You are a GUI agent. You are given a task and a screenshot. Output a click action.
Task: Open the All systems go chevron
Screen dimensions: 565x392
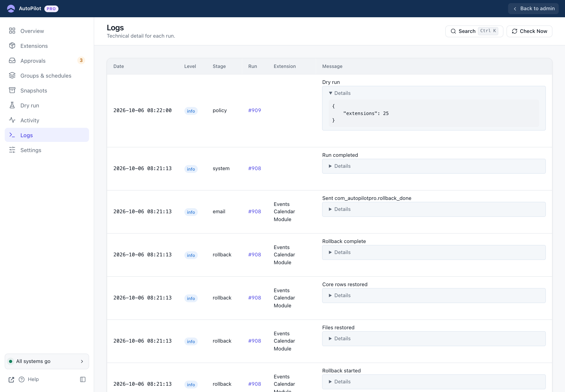click(x=82, y=361)
